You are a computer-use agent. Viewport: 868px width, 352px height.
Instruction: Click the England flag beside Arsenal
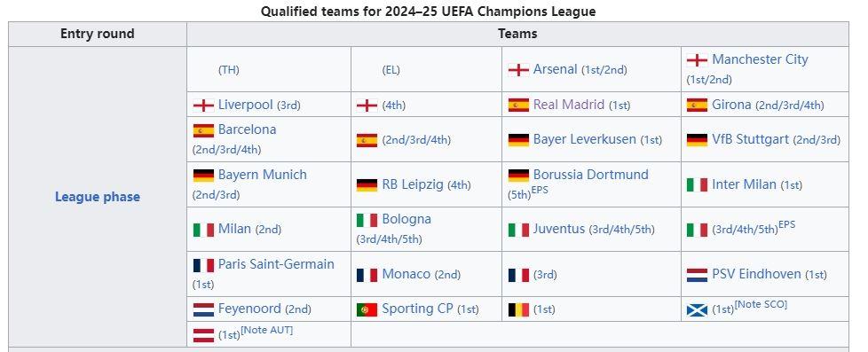[518, 70]
